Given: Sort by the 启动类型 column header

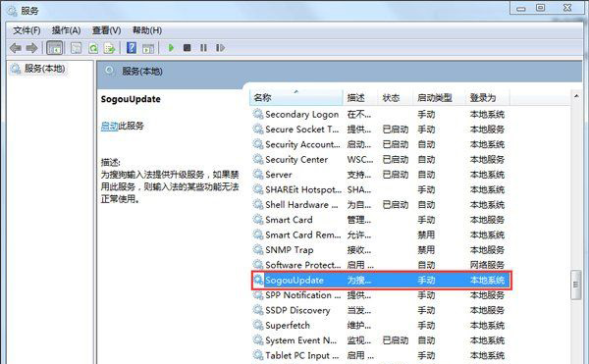Looking at the screenshot, I should point(439,97).
